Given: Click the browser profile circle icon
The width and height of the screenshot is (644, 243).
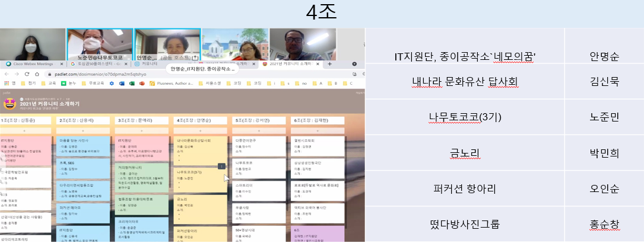Looking at the screenshot, I should coord(354,64).
